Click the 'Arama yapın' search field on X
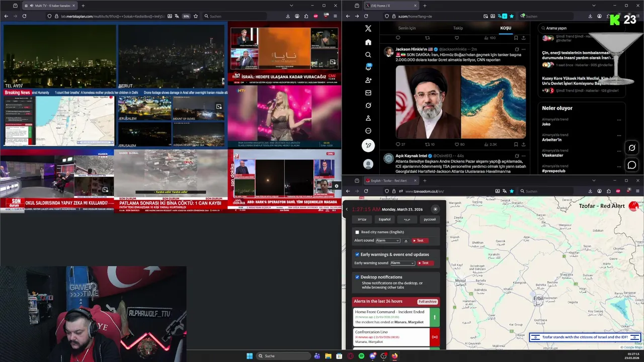The height and width of the screenshot is (362, 644). (581, 28)
